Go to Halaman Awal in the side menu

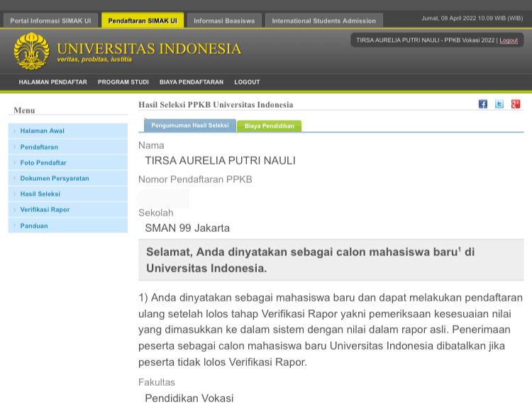68,131
